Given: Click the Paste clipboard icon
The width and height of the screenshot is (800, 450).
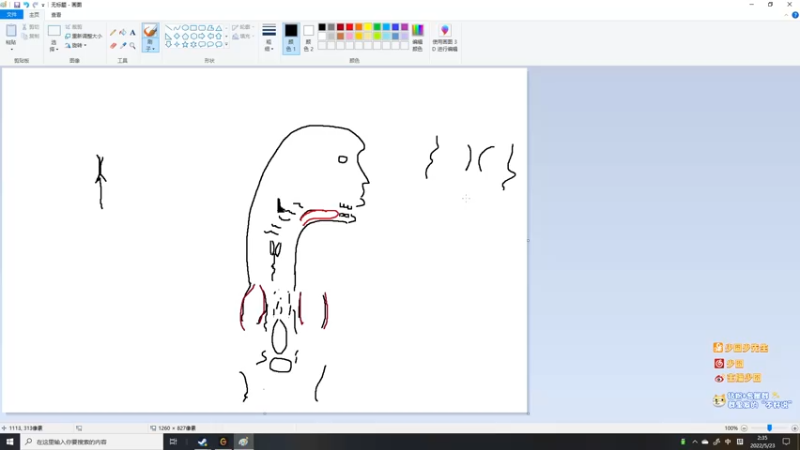Looking at the screenshot, I should [11, 31].
